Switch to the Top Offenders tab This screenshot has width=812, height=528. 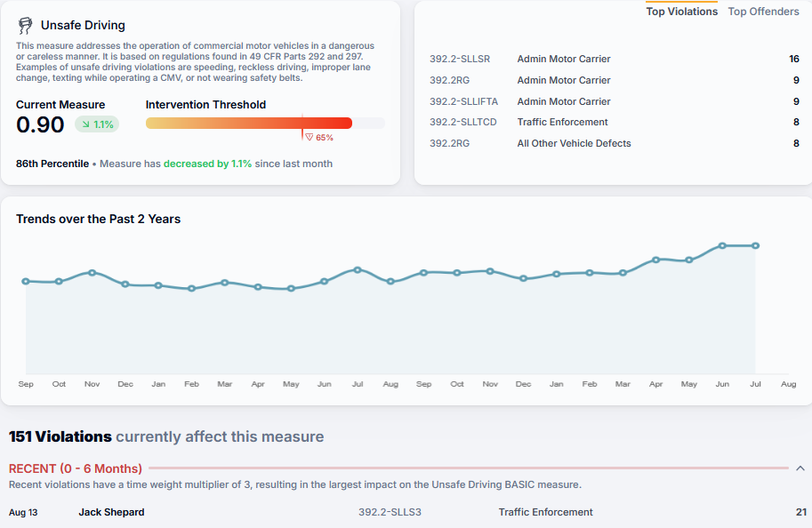(762, 12)
